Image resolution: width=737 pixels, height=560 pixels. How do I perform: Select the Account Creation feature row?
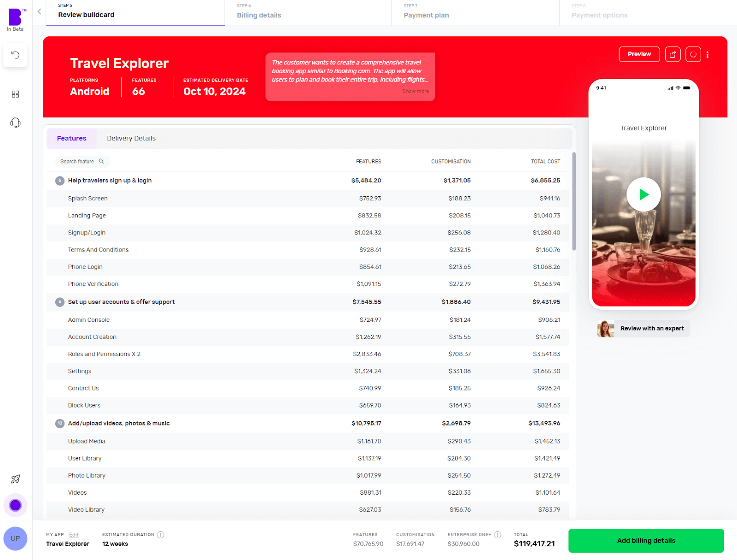point(308,337)
